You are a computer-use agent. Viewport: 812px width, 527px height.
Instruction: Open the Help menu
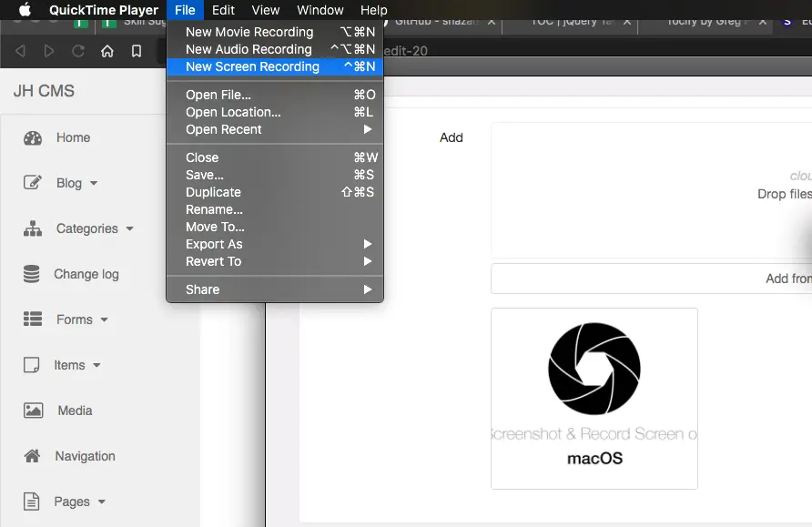click(x=374, y=10)
